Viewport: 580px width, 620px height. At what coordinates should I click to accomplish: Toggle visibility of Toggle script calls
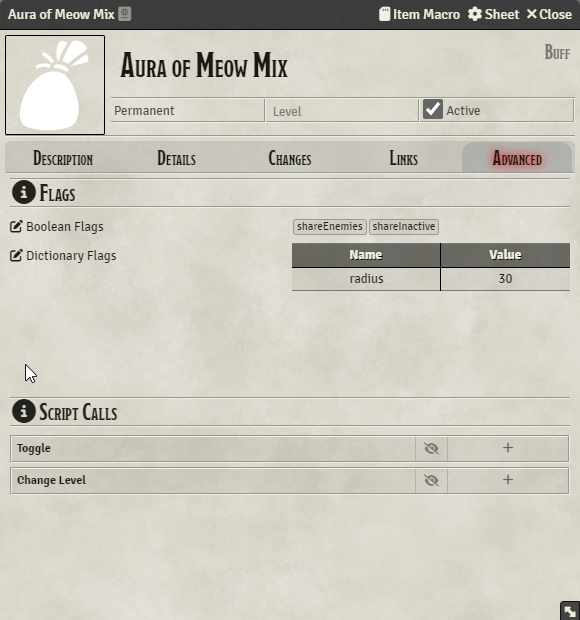[x=431, y=448]
